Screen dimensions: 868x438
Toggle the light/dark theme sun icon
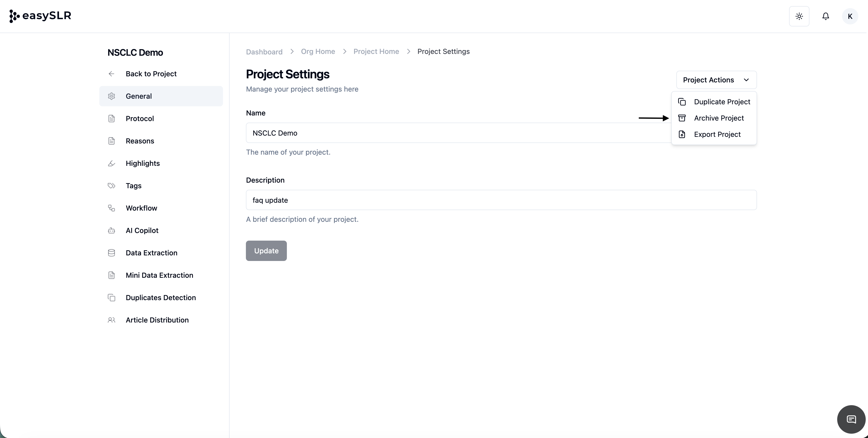[x=799, y=16]
